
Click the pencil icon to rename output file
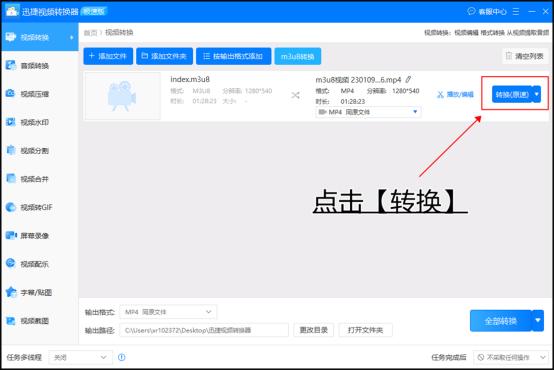pyautogui.click(x=408, y=80)
